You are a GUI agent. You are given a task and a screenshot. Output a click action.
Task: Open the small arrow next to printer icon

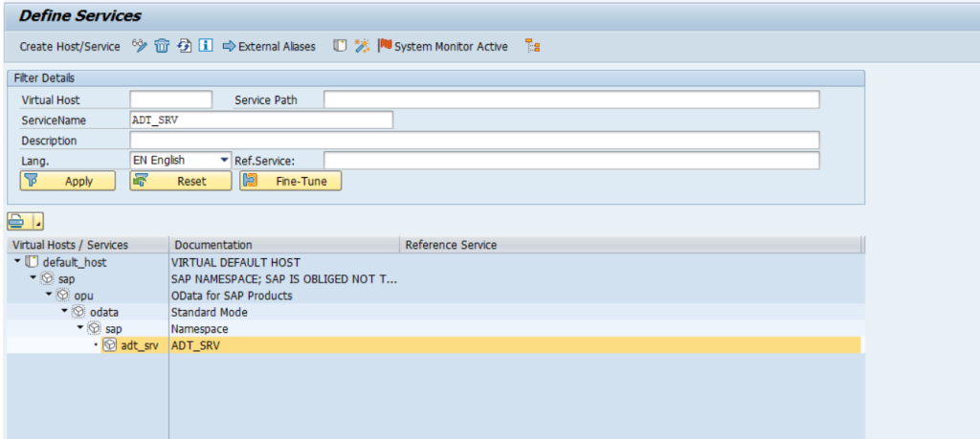(38, 223)
